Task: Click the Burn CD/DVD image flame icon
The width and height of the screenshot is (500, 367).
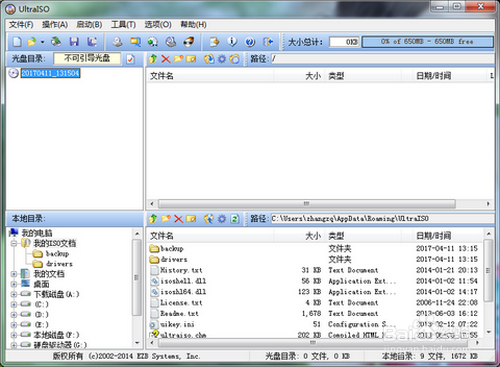Action: [189, 42]
